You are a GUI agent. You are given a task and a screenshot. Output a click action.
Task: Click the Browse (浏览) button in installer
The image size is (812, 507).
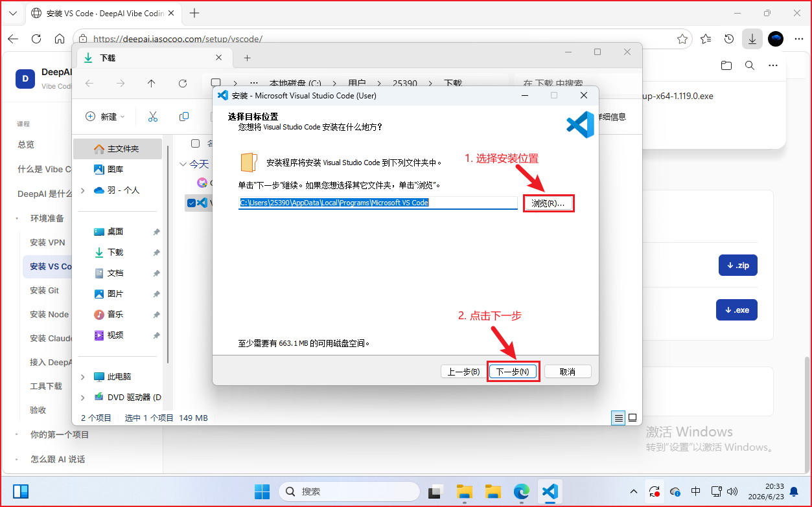[x=548, y=203]
